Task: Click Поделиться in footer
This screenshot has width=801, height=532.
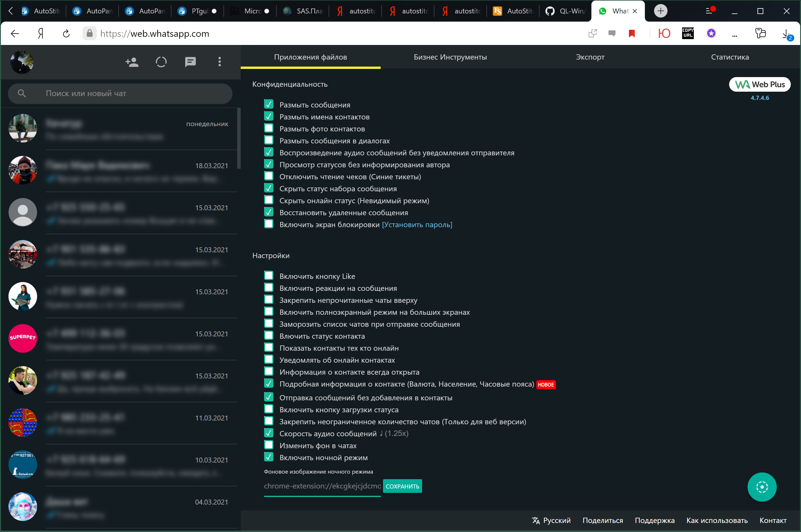Action: click(603, 520)
